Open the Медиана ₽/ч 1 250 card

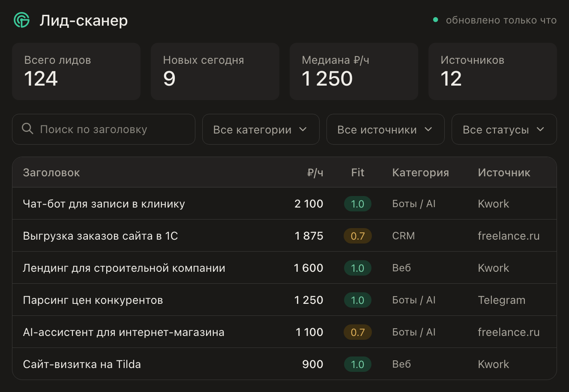tap(354, 71)
